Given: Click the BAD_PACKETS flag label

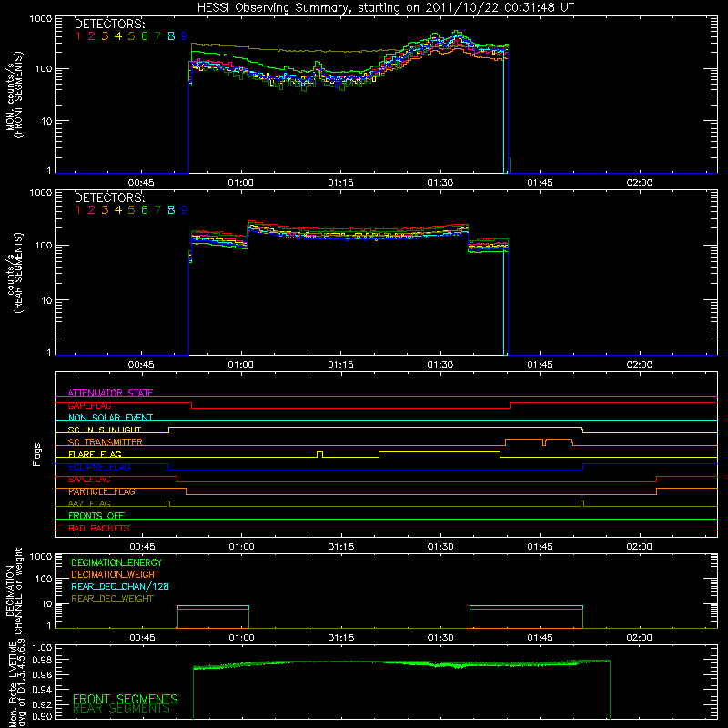Looking at the screenshot, I should (x=99, y=528).
